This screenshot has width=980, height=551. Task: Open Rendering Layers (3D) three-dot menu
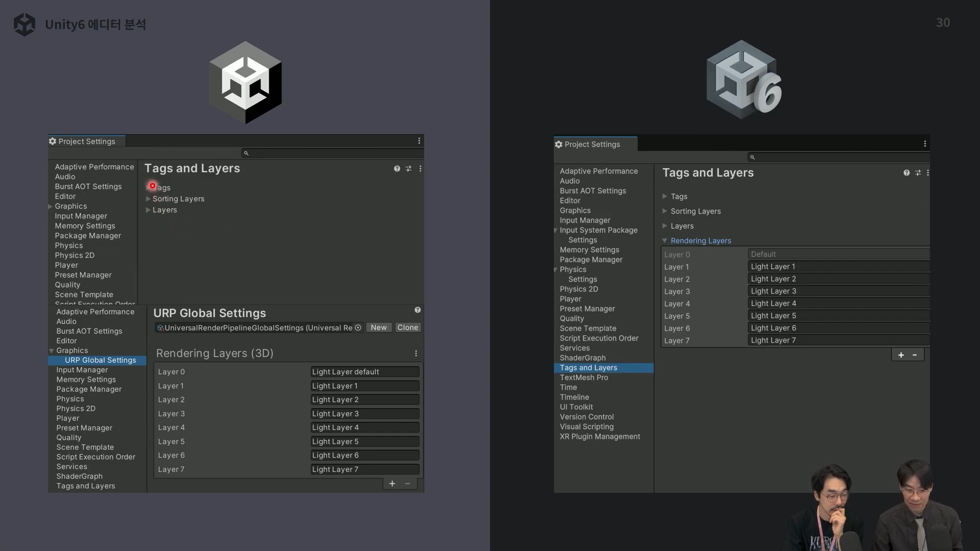click(x=416, y=354)
